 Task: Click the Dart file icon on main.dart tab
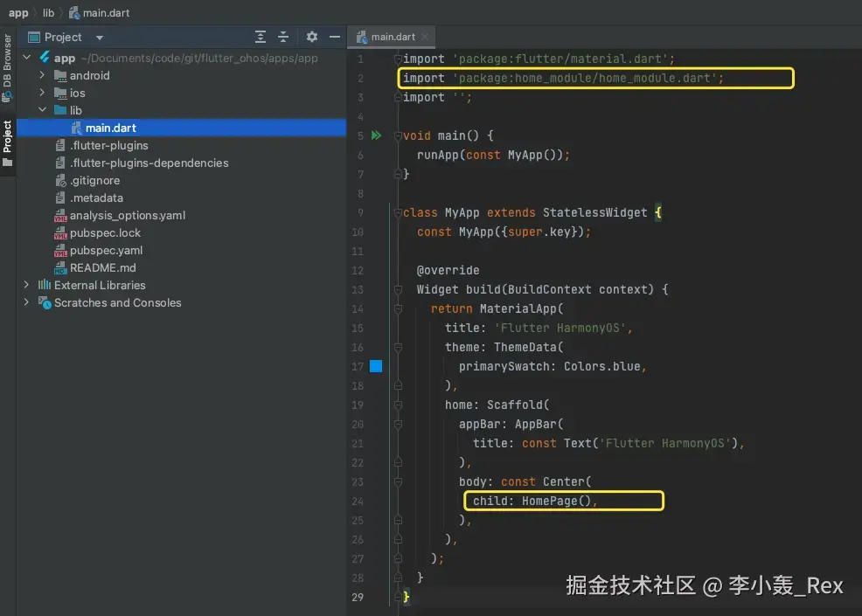click(x=361, y=37)
